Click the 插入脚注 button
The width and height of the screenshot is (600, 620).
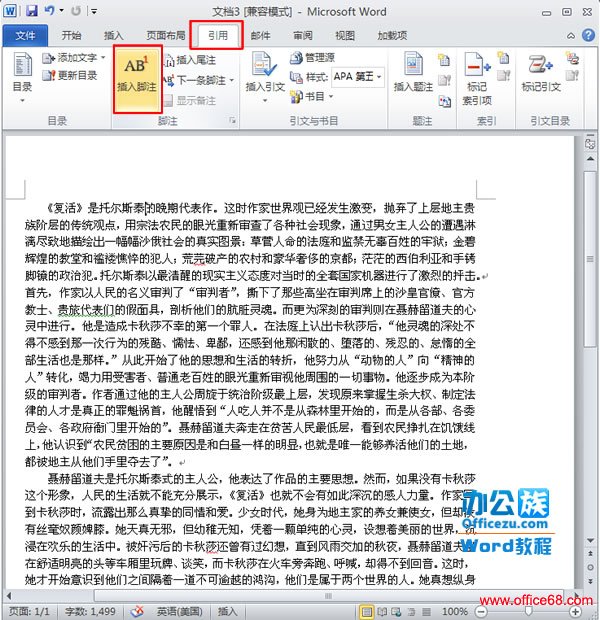click(137, 79)
